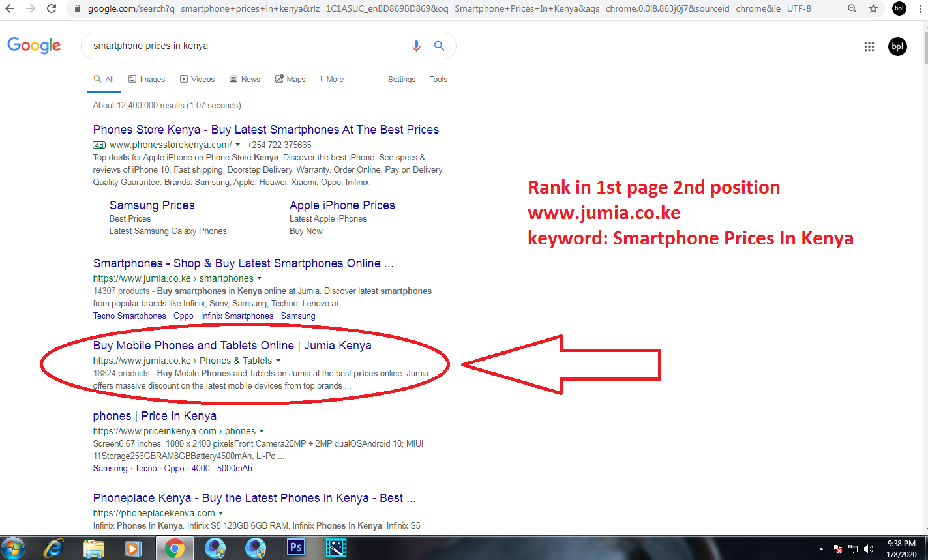This screenshot has width=928, height=560.
Task: Open the volume speaker in system tray
Action: pos(869,550)
